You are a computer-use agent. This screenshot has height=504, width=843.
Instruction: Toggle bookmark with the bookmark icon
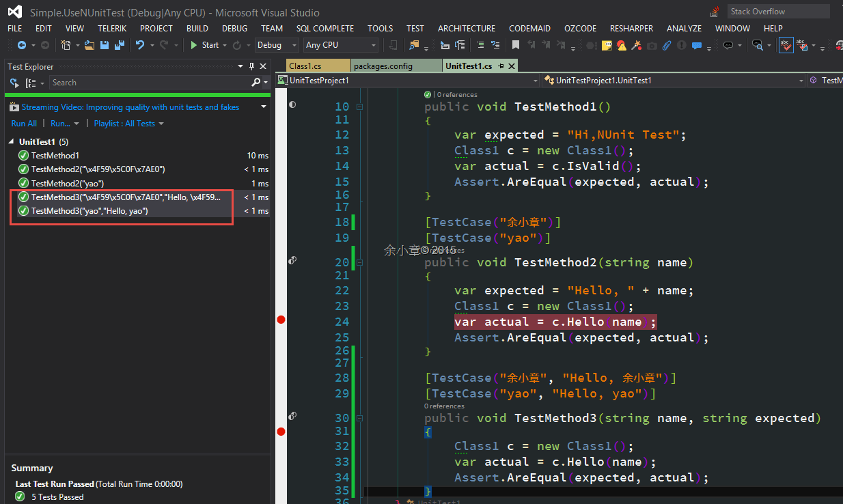tap(516, 45)
